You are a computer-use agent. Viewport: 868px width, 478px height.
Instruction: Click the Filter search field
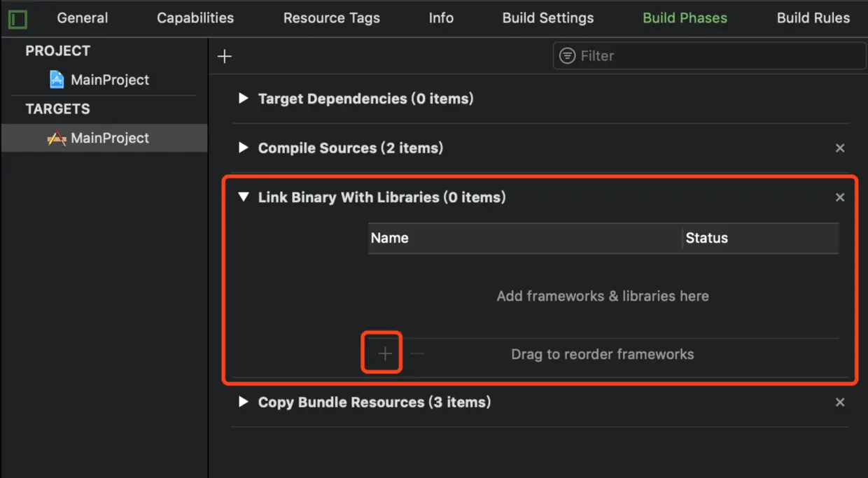[714, 56]
